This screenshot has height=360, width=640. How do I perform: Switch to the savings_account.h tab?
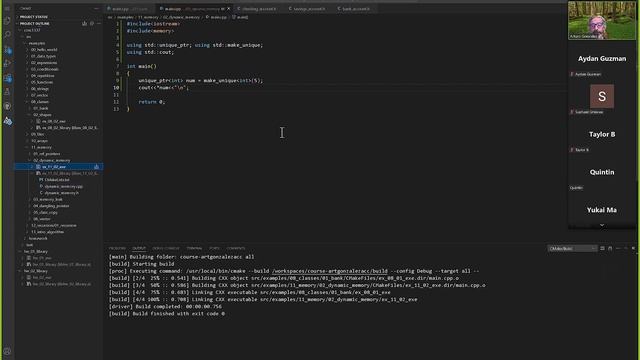click(x=308, y=9)
